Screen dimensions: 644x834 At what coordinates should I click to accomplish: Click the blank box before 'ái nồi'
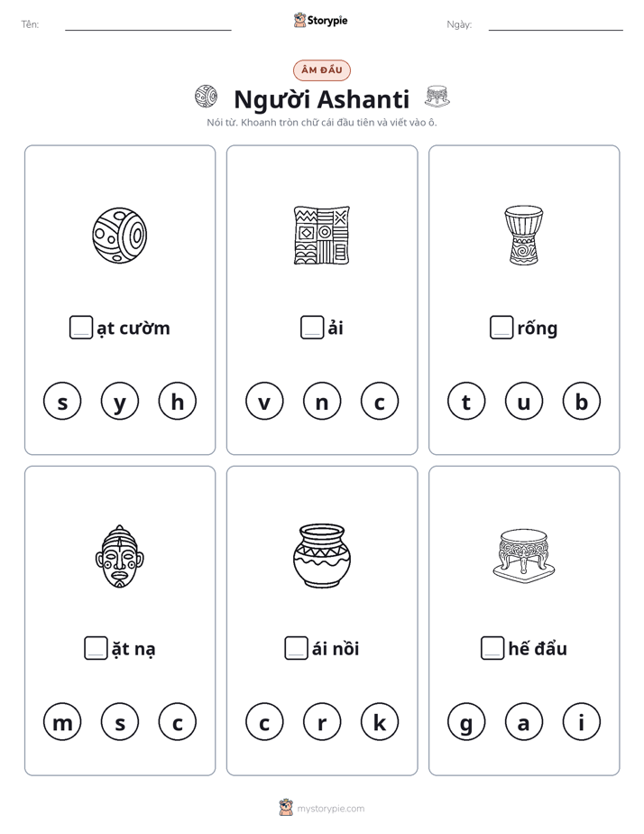(x=296, y=648)
